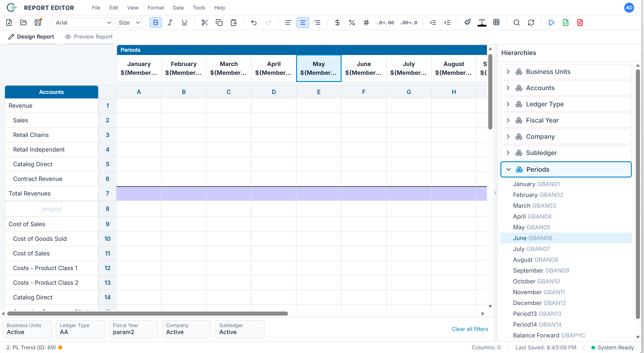
Task: Switch to Design Report tab
Action: [31, 37]
